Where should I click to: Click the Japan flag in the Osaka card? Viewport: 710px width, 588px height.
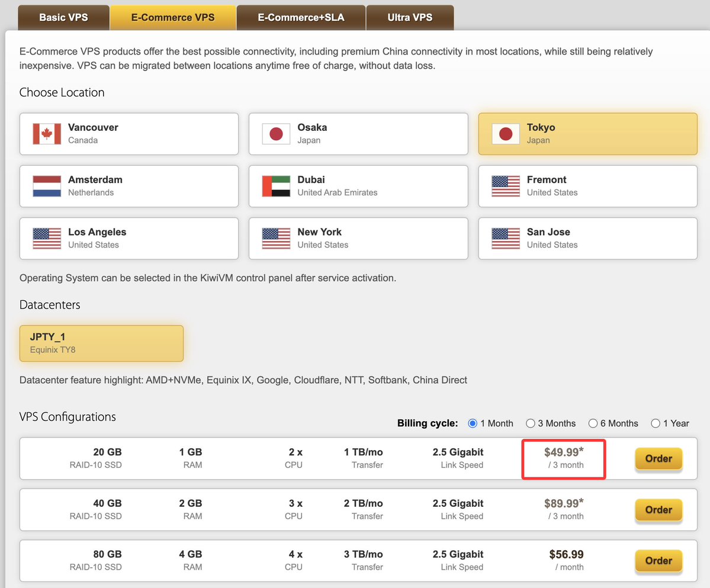(x=276, y=134)
